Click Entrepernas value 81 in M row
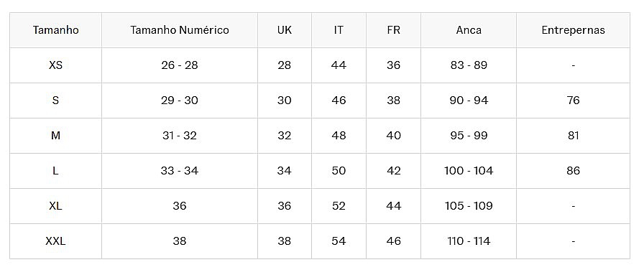Screen dimensions: 644x275 pos(573,136)
